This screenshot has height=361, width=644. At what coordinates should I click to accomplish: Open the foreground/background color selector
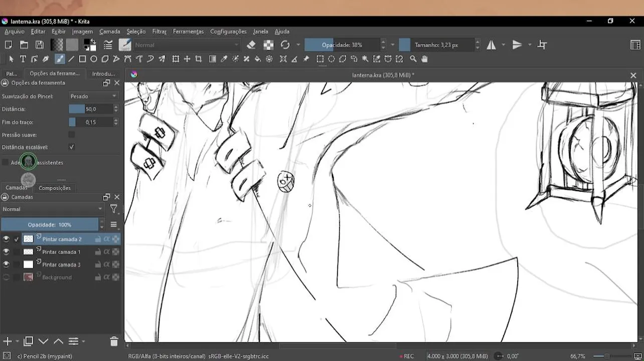point(90,45)
